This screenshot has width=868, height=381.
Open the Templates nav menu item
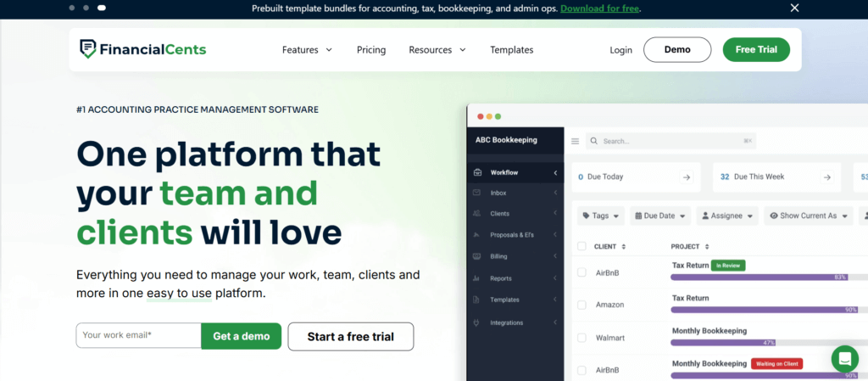[511, 50]
